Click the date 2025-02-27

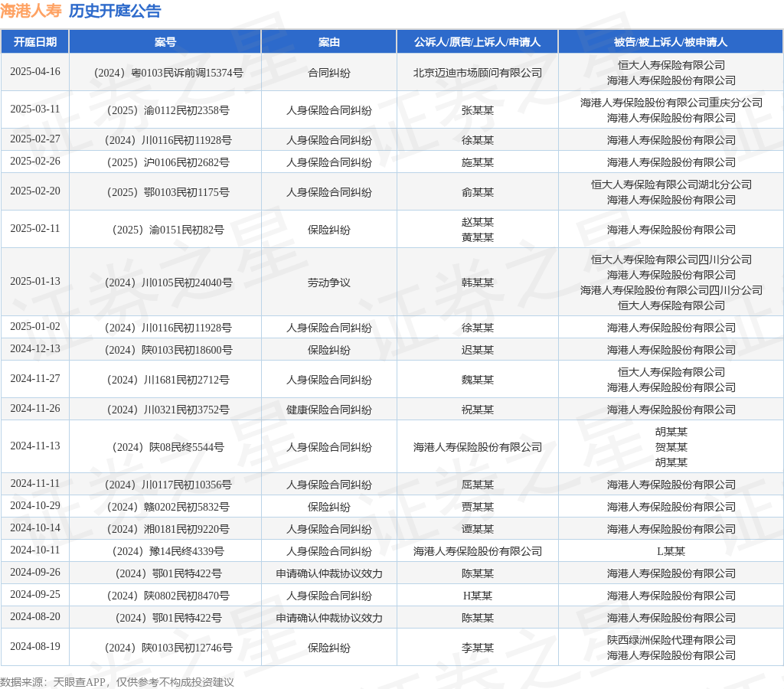point(35,139)
